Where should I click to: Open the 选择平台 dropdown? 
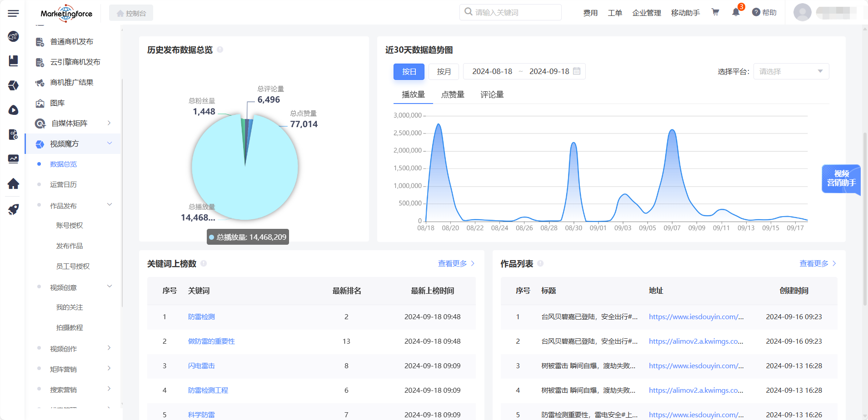(x=791, y=71)
